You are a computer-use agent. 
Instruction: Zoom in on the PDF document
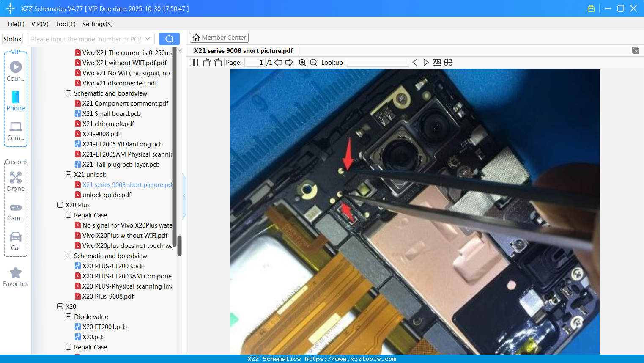[303, 62]
